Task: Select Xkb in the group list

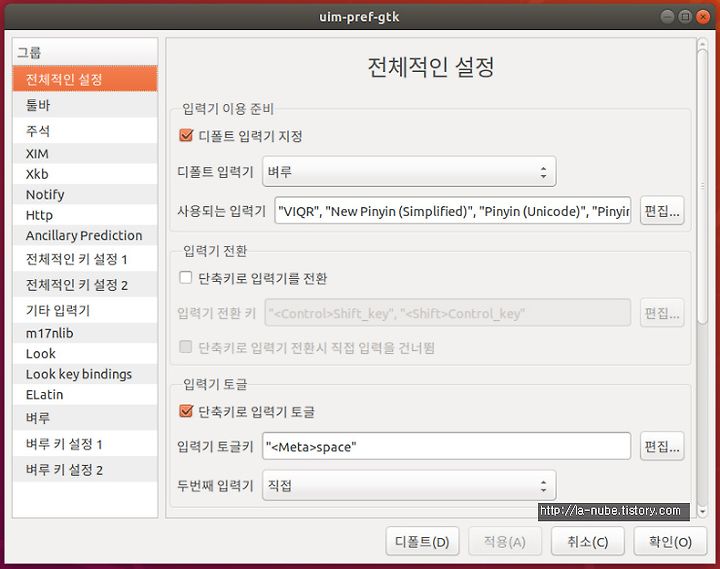Action: click(x=85, y=174)
